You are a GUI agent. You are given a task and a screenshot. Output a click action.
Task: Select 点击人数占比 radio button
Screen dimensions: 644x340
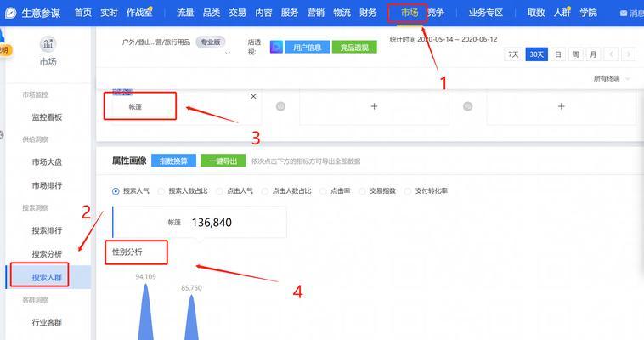point(265,191)
